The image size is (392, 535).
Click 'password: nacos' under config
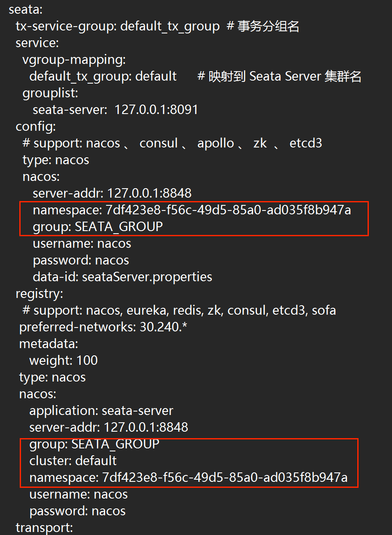coord(81,260)
